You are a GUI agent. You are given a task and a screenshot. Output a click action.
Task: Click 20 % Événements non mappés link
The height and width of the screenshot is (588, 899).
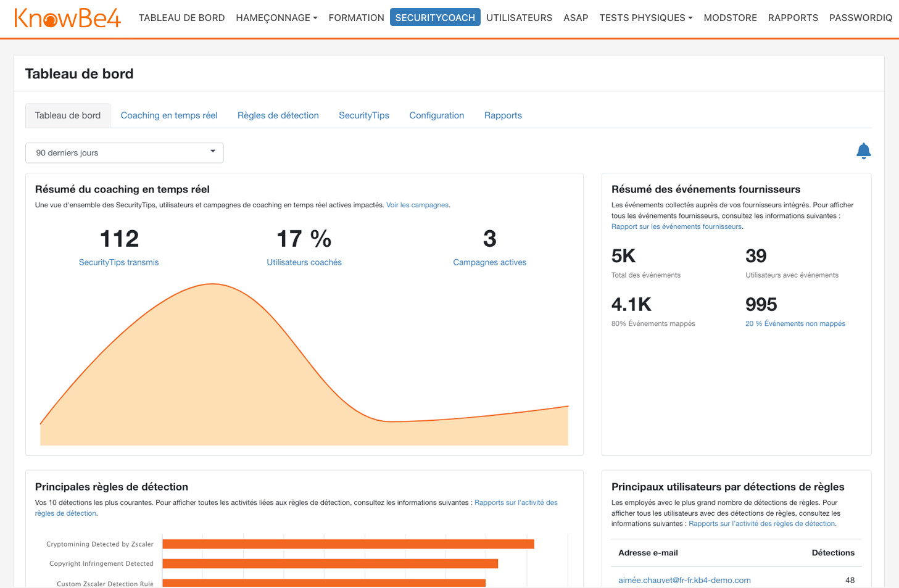tap(795, 323)
